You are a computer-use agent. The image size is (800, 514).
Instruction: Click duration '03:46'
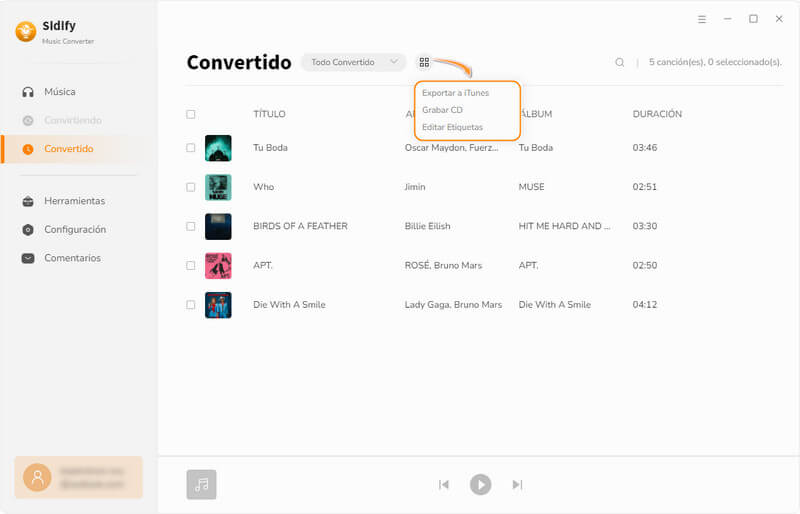645,148
